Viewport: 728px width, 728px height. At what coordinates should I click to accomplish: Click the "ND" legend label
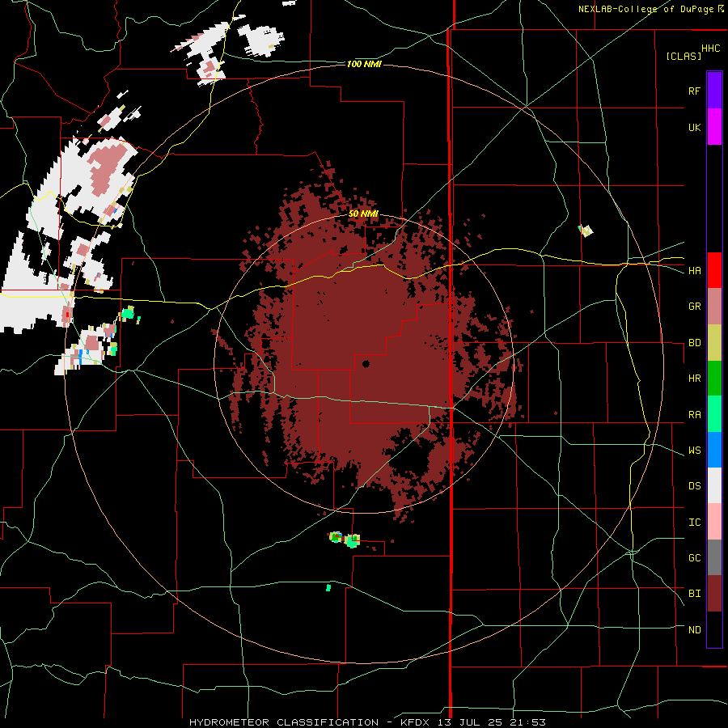tap(694, 630)
